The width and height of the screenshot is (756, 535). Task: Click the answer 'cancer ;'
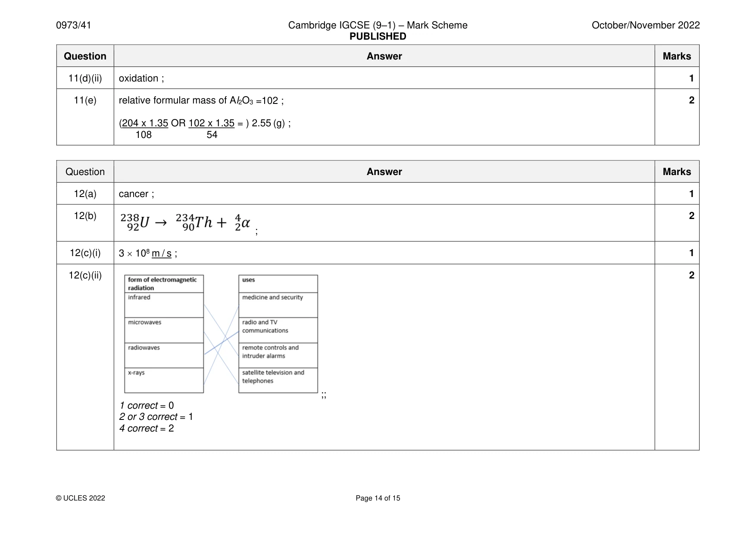136,194
